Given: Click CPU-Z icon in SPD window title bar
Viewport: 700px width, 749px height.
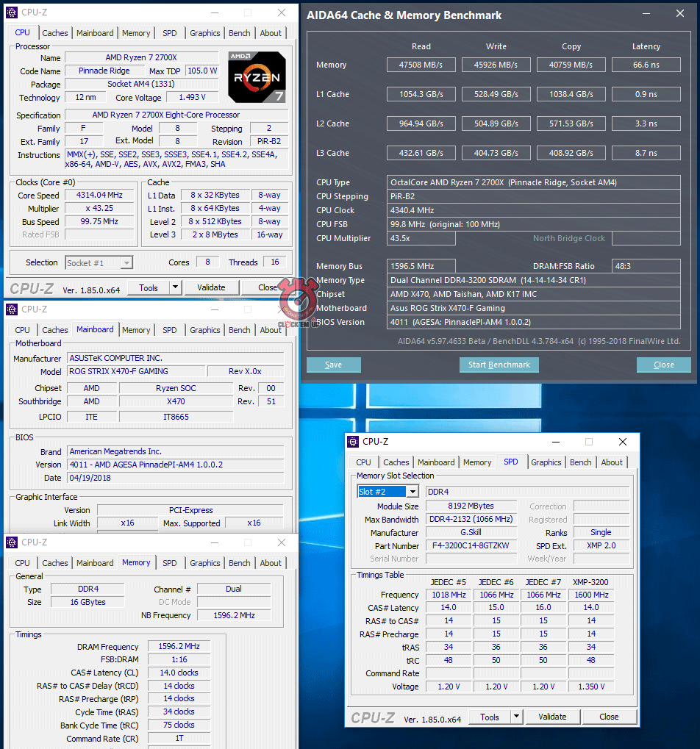Looking at the screenshot, I should tap(353, 442).
